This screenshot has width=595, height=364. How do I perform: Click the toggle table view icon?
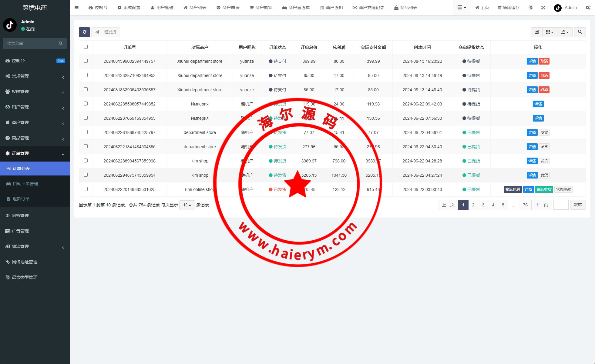536,32
